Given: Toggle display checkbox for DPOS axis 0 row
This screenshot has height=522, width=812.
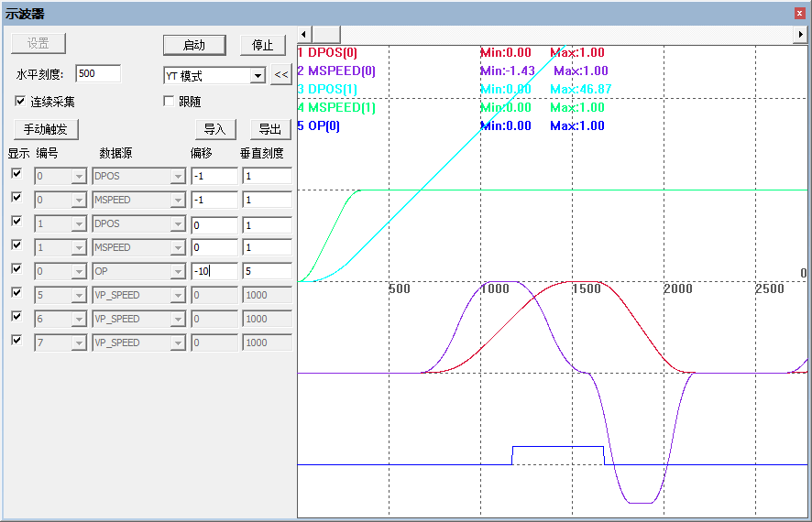Looking at the screenshot, I should [16, 174].
